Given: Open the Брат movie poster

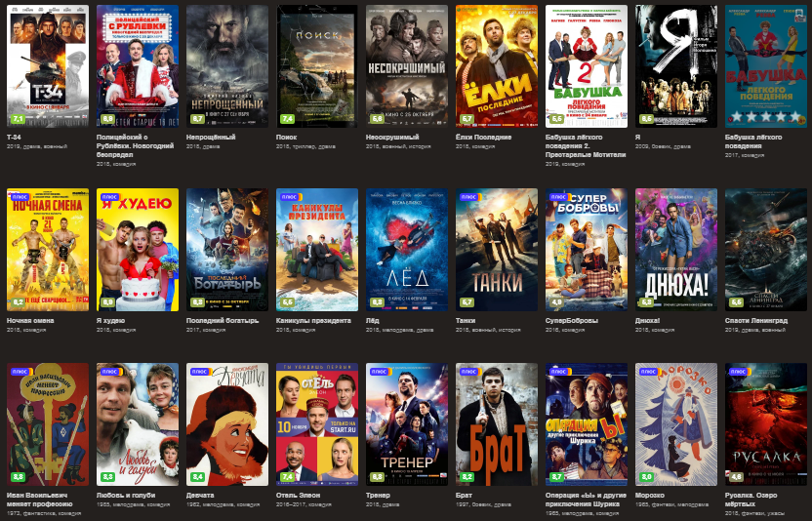Looking at the screenshot, I should tap(497, 424).
